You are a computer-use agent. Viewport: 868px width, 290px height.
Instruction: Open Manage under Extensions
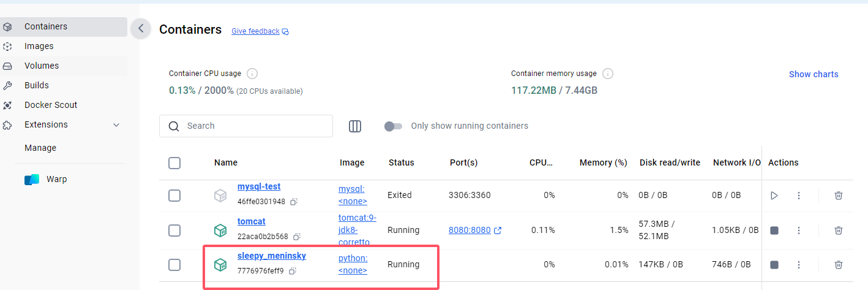click(40, 148)
